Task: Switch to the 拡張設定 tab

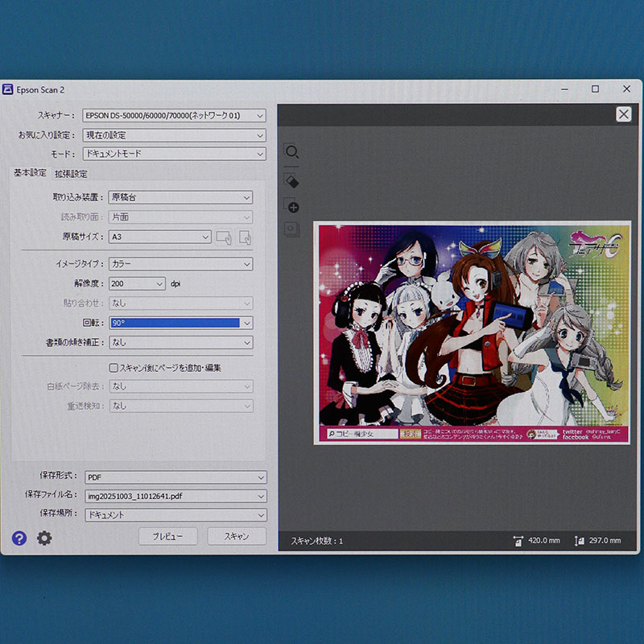Action: pyautogui.click(x=71, y=174)
